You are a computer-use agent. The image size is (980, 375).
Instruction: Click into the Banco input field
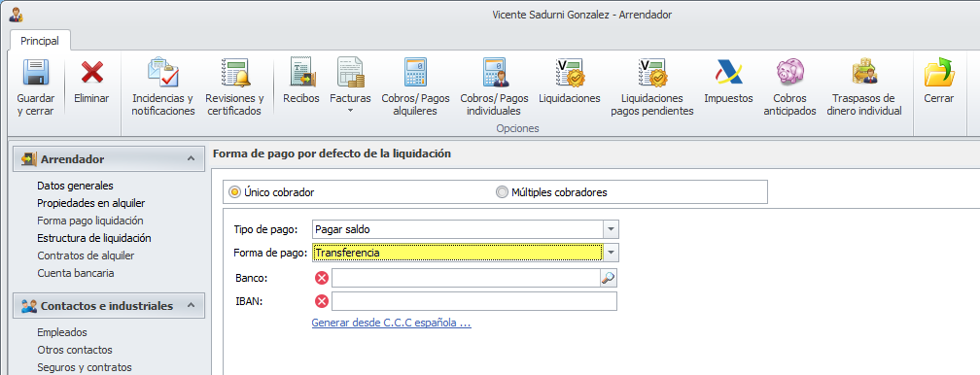[466, 278]
